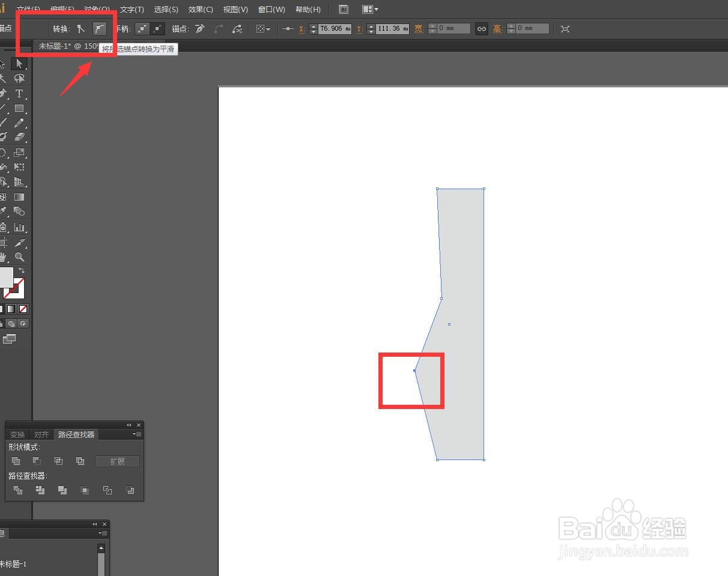This screenshot has height=576, width=728.
Task: Collapse the Pathfinder panel to icons
Action: tap(129, 425)
